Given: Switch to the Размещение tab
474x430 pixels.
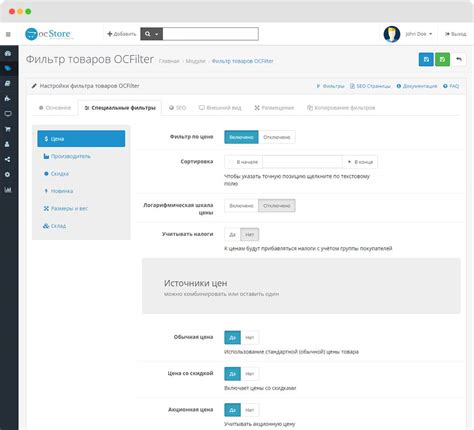Looking at the screenshot, I should pos(274,108).
